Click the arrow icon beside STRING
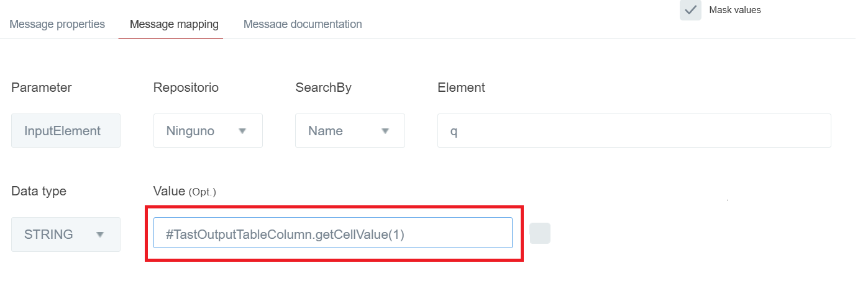868x281 pixels. (x=100, y=234)
